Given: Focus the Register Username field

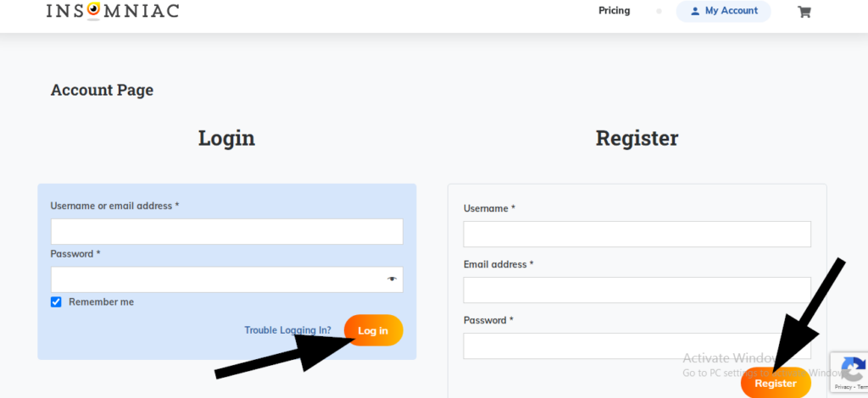Looking at the screenshot, I should click(x=637, y=235).
